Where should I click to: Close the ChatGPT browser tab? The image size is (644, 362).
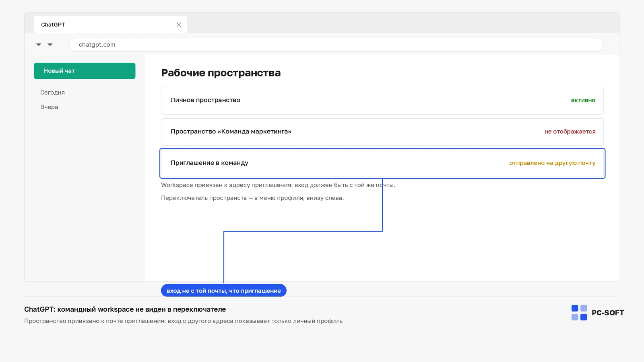click(x=179, y=25)
